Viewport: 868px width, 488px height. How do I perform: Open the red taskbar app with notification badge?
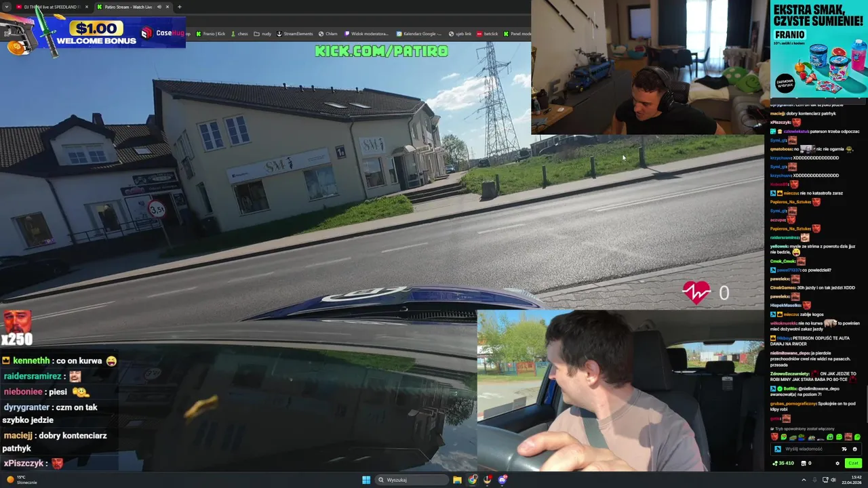[488, 480]
